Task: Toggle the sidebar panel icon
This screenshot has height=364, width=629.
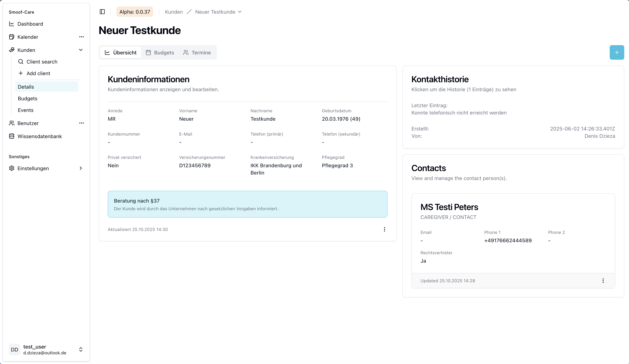Action: [102, 12]
